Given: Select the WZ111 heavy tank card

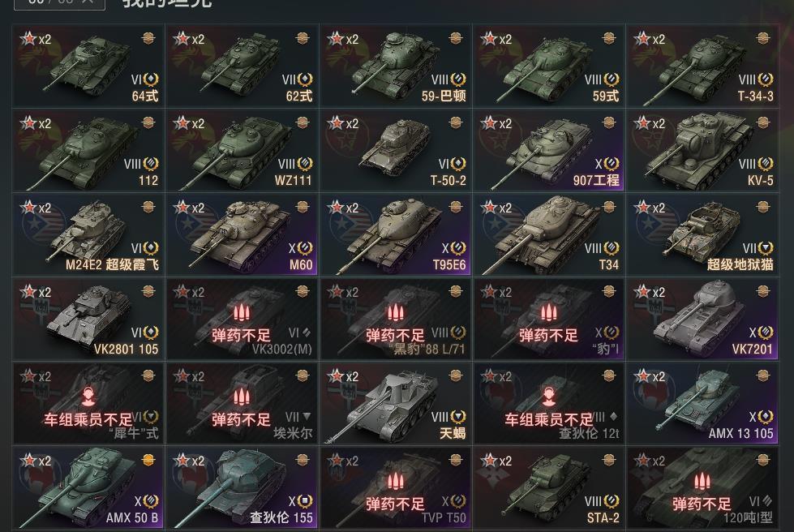Looking at the screenshot, I should 242,150.
